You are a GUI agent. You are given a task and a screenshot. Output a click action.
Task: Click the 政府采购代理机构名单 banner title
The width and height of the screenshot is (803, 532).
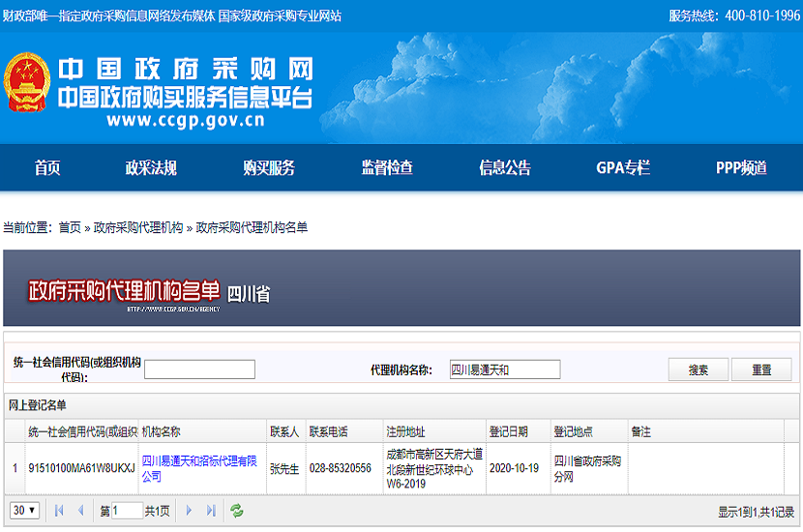click(124, 291)
